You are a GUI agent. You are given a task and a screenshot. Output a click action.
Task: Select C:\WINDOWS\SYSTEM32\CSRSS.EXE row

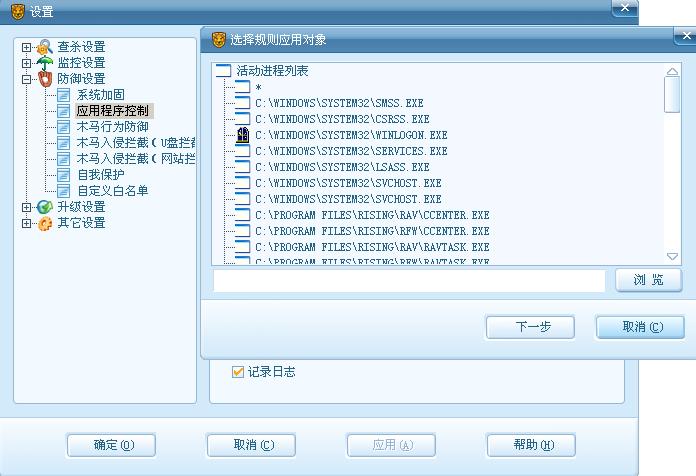point(342,119)
